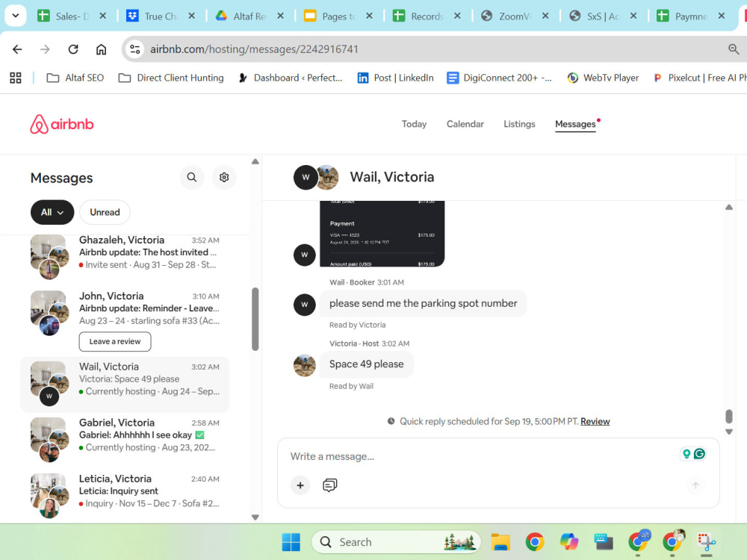Open Copilot from the taskbar
The image size is (747, 560).
click(569, 542)
